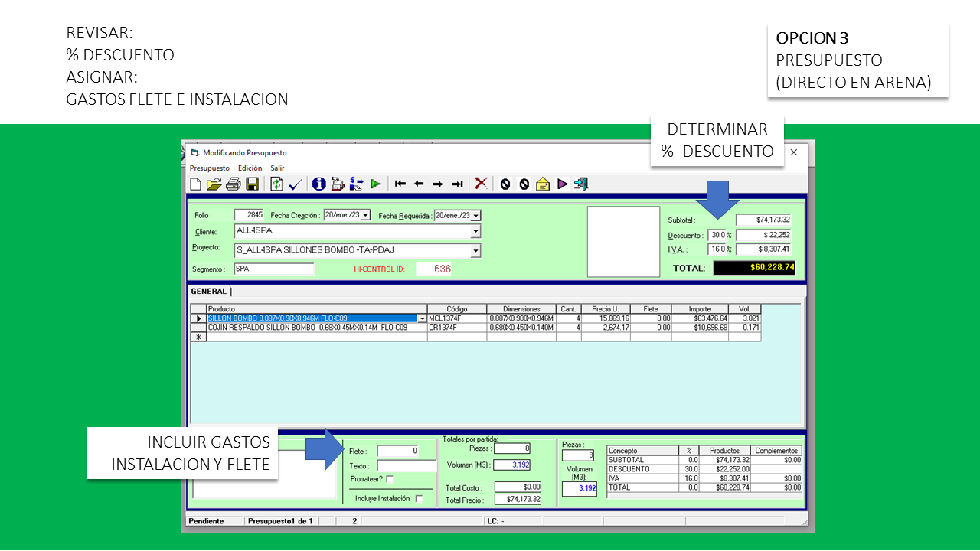This screenshot has width=980, height=551.
Task: Select the GENERAL tab
Action: 208,292
